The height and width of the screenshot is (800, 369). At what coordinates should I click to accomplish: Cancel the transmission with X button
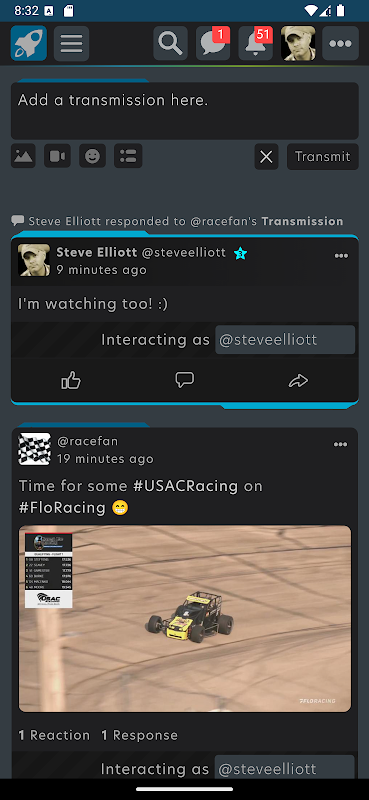tap(266, 157)
